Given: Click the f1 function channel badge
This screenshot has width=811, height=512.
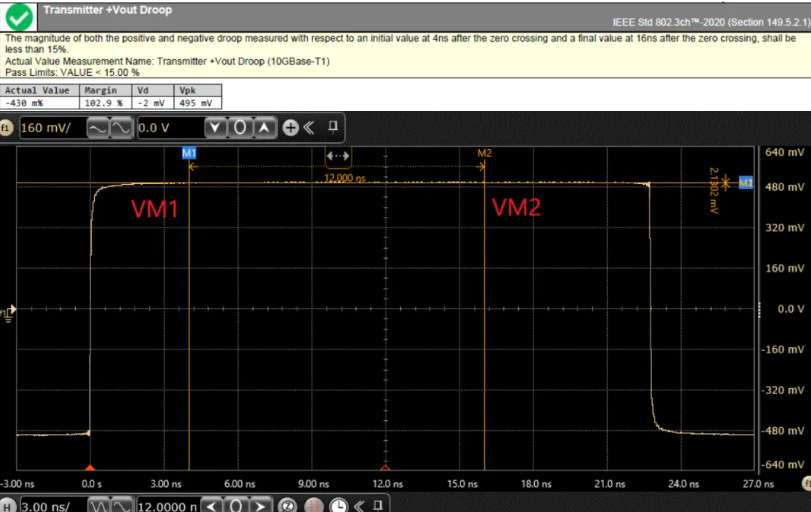Looking at the screenshot, I should tap(7, 128).
